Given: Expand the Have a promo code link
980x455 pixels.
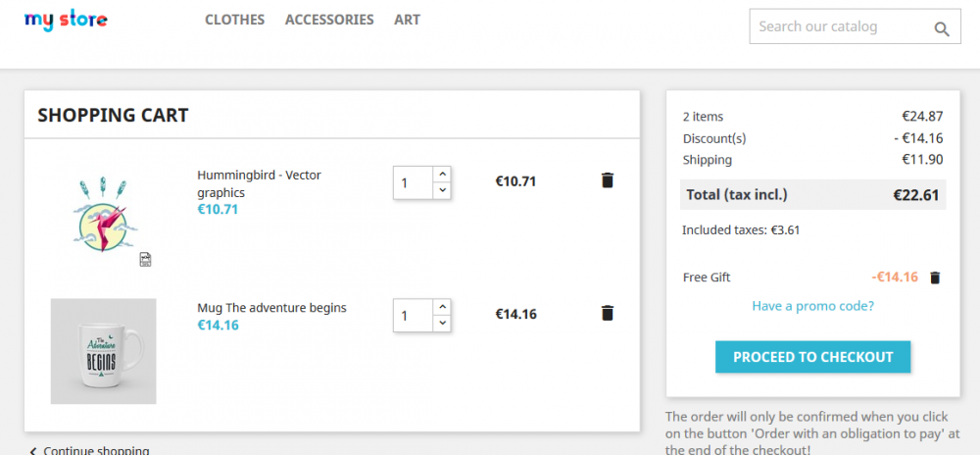Looking at the screenshot, I should [812, 306].
